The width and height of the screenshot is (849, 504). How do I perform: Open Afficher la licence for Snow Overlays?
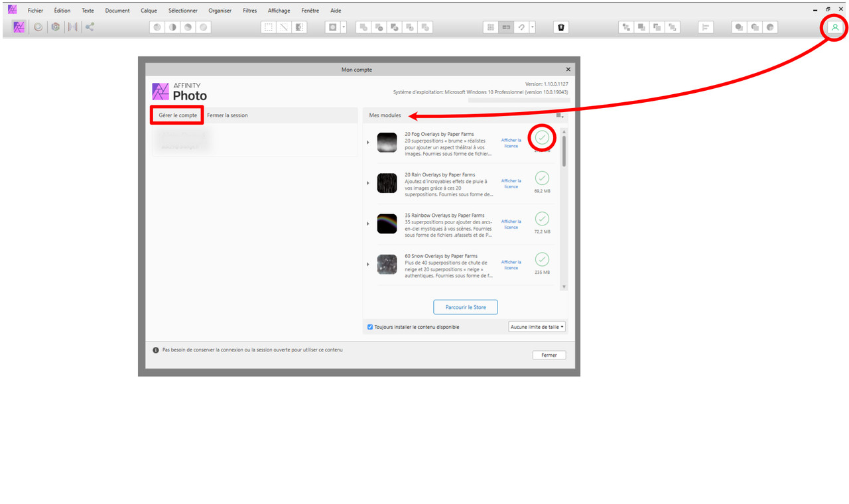511,265
